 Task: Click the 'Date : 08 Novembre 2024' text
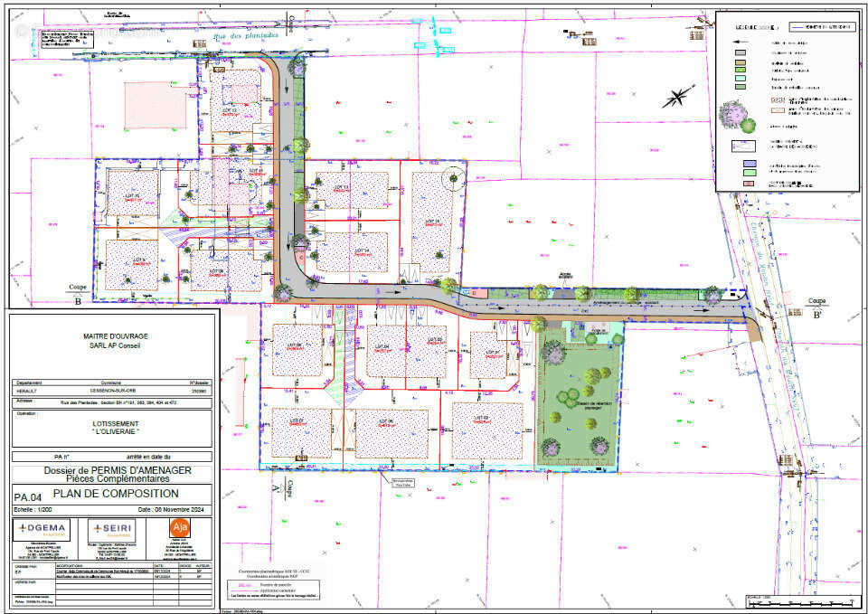pos(172,509)
